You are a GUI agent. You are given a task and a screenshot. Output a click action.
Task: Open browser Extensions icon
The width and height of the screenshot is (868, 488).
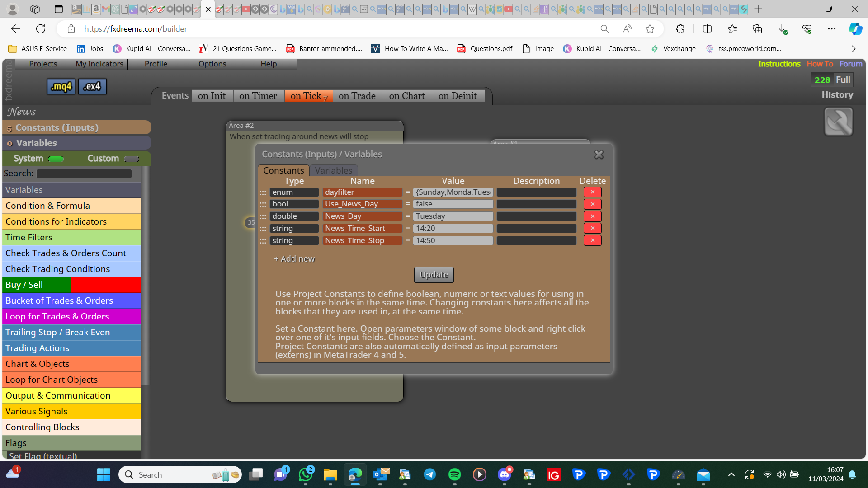pos(680,29)
